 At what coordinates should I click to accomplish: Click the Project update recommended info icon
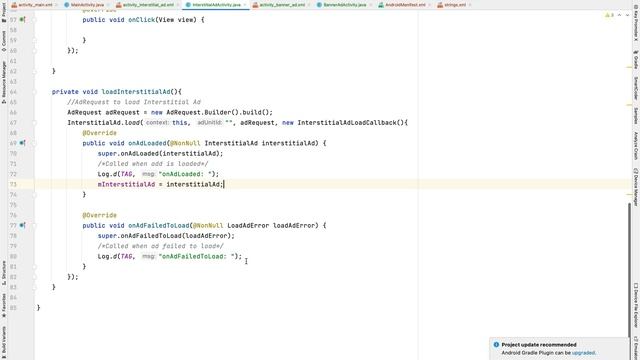click(x=496, y=344)
